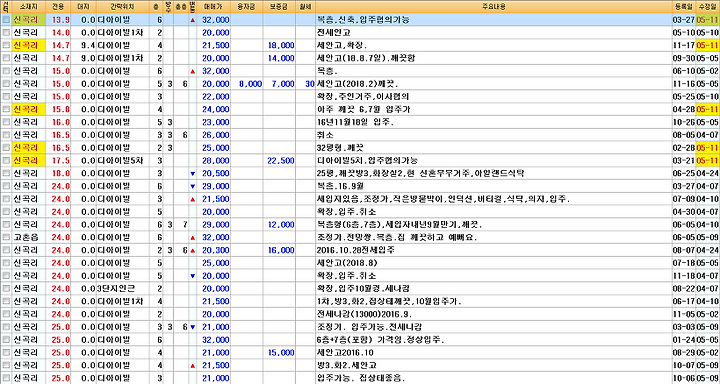This screenshot has height=384, width=720.
Task: Sort by the 소재지 column header
Action: tap(28, 7)
